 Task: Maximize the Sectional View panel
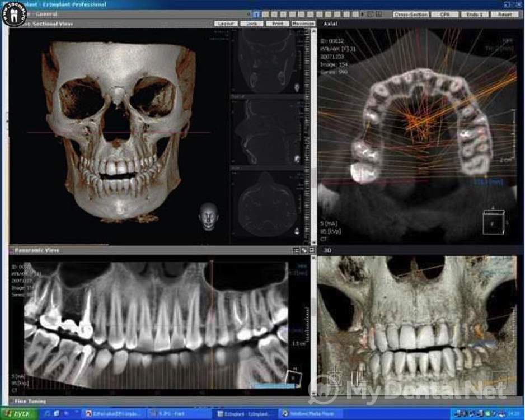(303, 24)
